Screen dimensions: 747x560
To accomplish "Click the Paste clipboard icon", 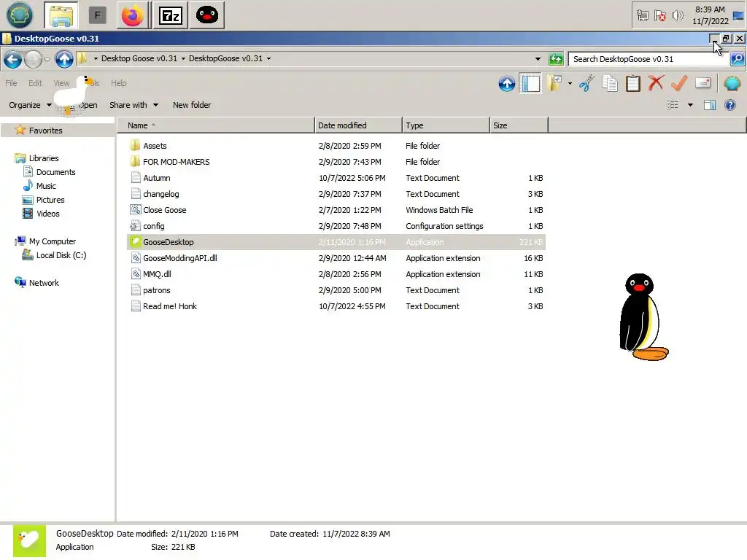I will coord(633,84).
